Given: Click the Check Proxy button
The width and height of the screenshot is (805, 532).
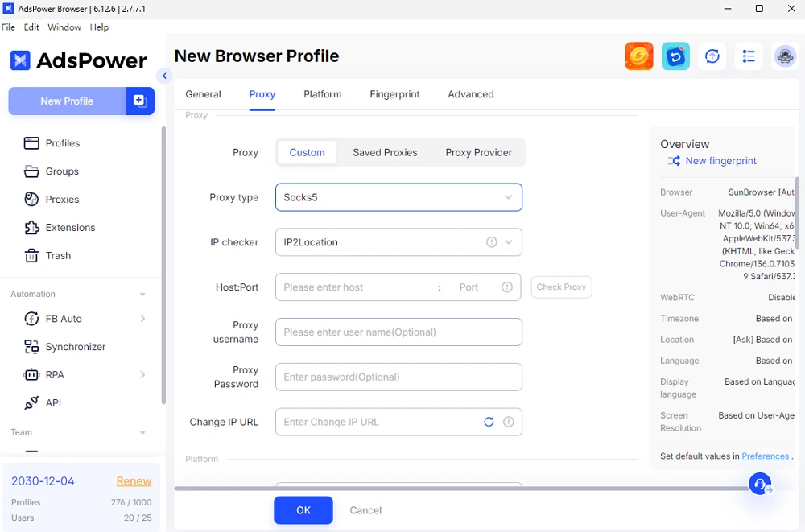Looking at the screenshot, I should [561, 287].
